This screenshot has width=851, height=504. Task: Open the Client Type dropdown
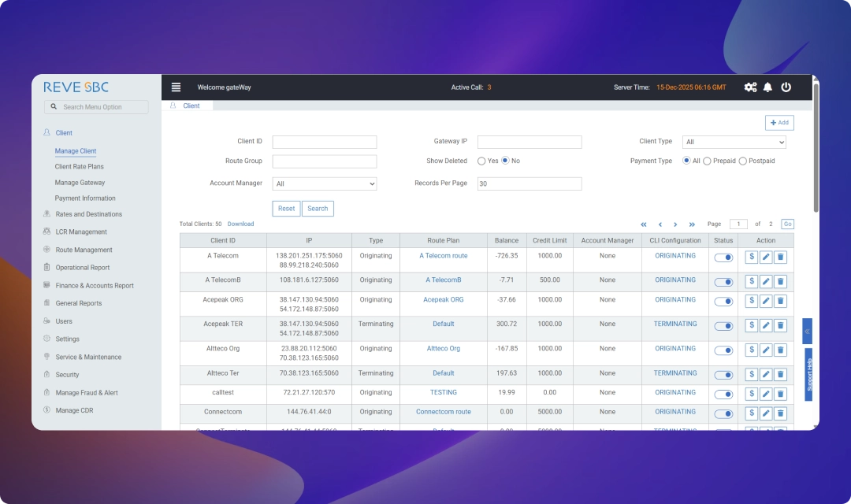[x=734, y=143]
